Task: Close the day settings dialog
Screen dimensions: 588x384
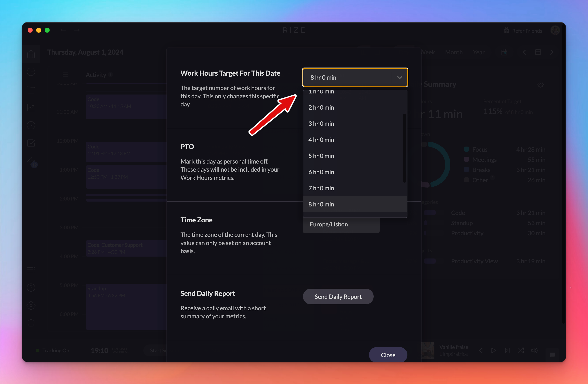Action: click(388, 355)
